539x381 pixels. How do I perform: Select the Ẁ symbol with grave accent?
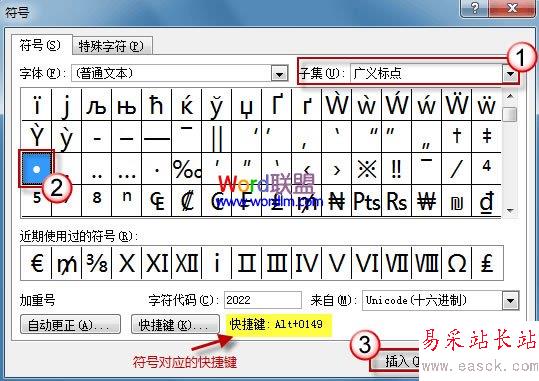pyautogui.click(x=336, y=105)
